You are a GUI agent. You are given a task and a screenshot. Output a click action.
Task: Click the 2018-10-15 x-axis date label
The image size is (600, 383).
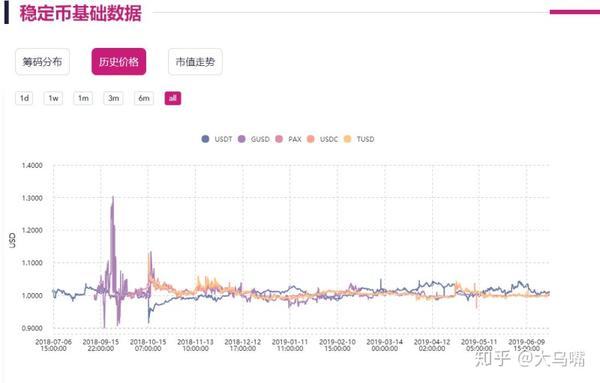(148, 345)
